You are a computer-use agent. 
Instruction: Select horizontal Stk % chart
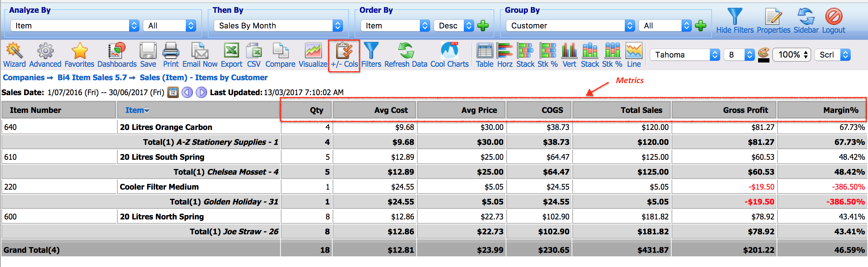548,55
